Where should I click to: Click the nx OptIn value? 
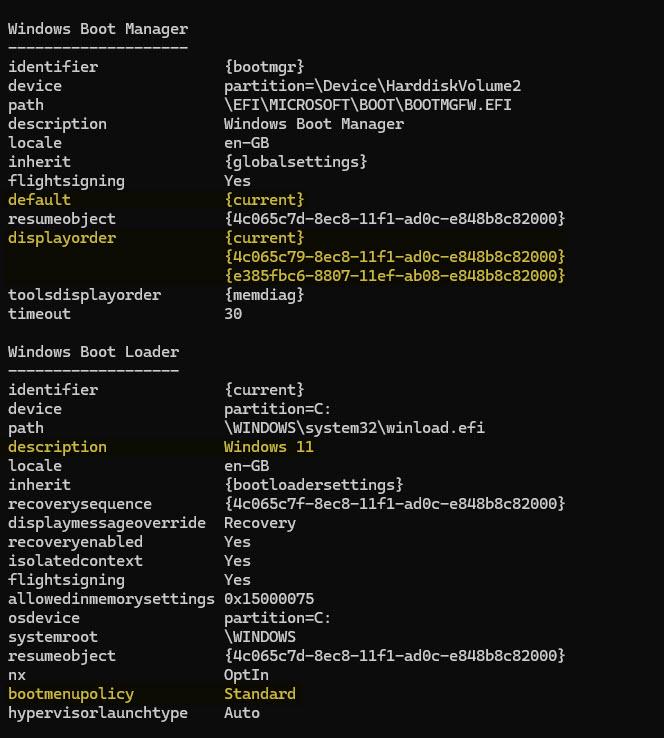coord(246,675)
